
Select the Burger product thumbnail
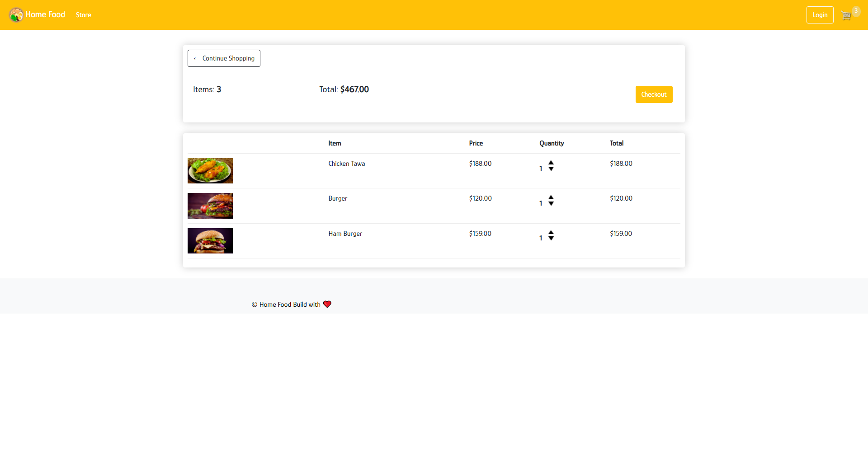[210, 206]
